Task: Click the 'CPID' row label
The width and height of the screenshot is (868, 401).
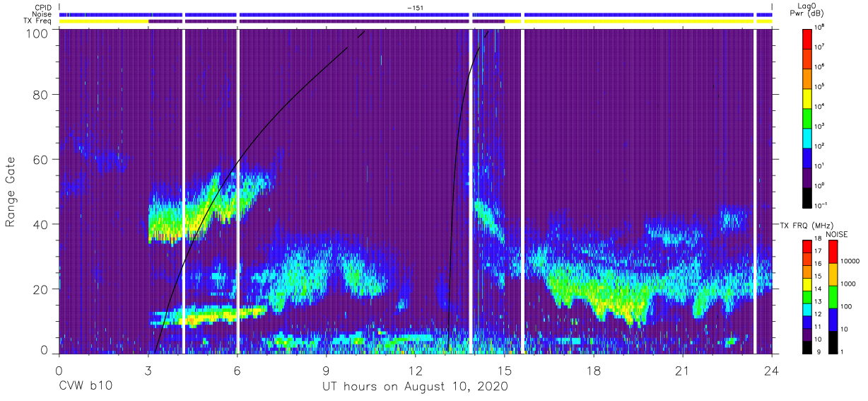Action: [x=44, y=7]
